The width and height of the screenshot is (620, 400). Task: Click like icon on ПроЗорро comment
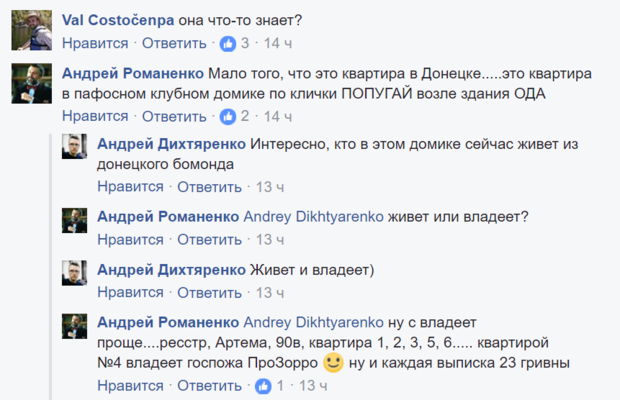point(262,386)
